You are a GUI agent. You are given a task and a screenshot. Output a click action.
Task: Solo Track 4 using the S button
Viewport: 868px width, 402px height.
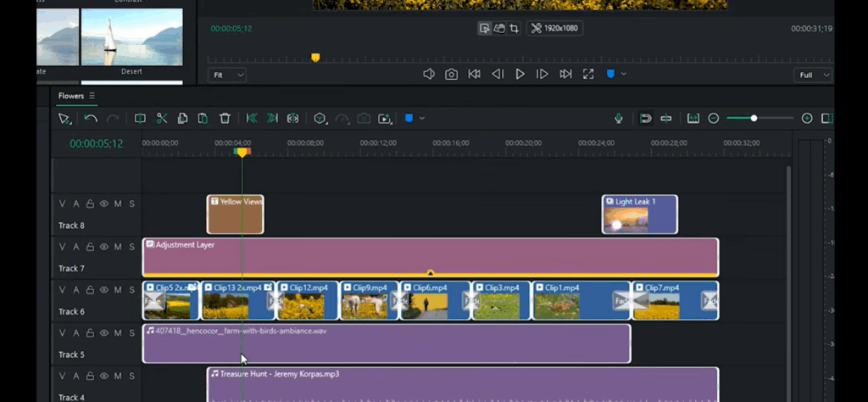click(131, 376)
